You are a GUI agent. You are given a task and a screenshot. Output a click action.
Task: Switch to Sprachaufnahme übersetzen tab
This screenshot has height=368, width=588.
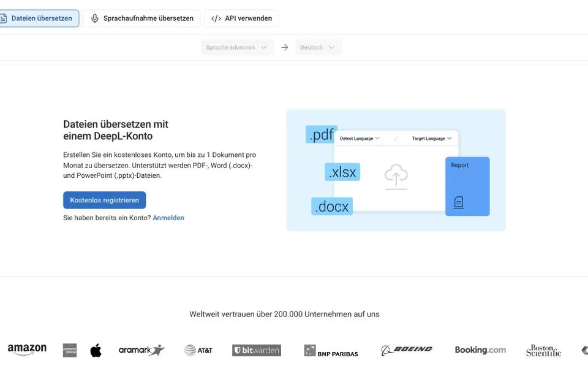pyautogui.click(x=141, y=18)
